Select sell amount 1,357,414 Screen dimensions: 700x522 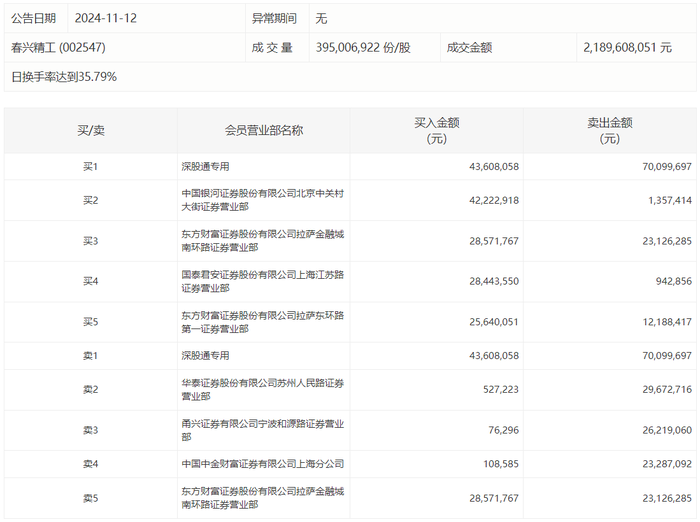[x=670, y=200]
